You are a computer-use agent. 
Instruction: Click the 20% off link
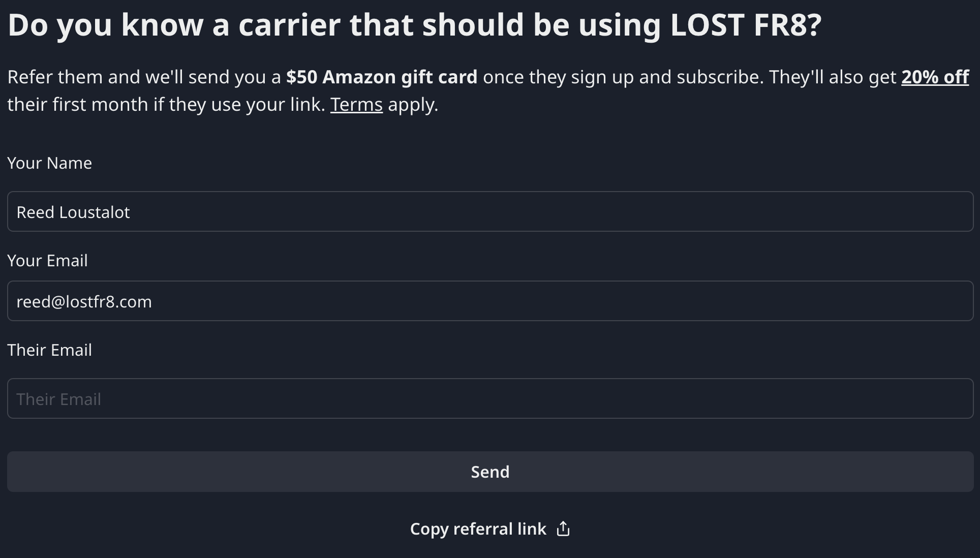936,76
